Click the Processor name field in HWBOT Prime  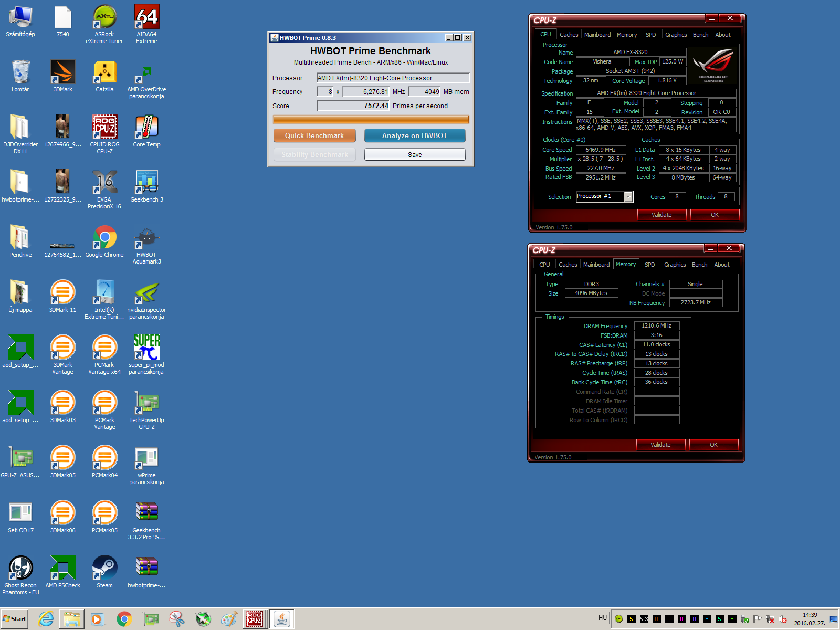coord(393,78)
